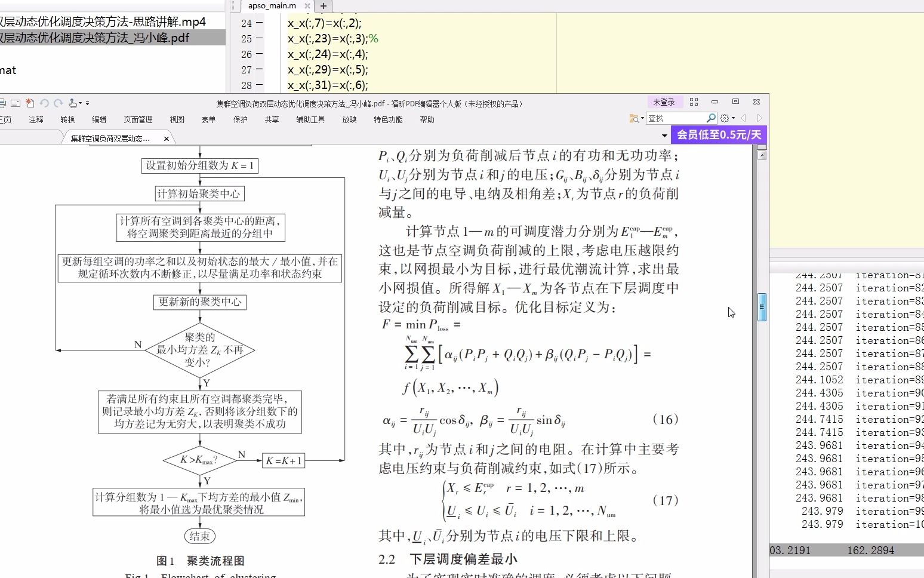Viewport: 924px width, 578px height.
Task: Click the previous search result arrow
Action: 744,118
